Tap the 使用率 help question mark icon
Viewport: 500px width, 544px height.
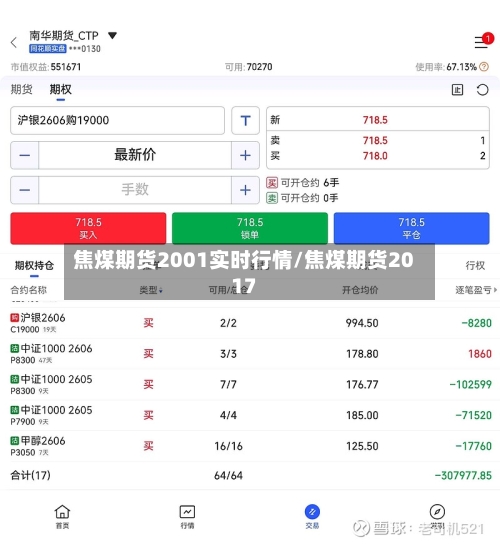pos(484,67)
